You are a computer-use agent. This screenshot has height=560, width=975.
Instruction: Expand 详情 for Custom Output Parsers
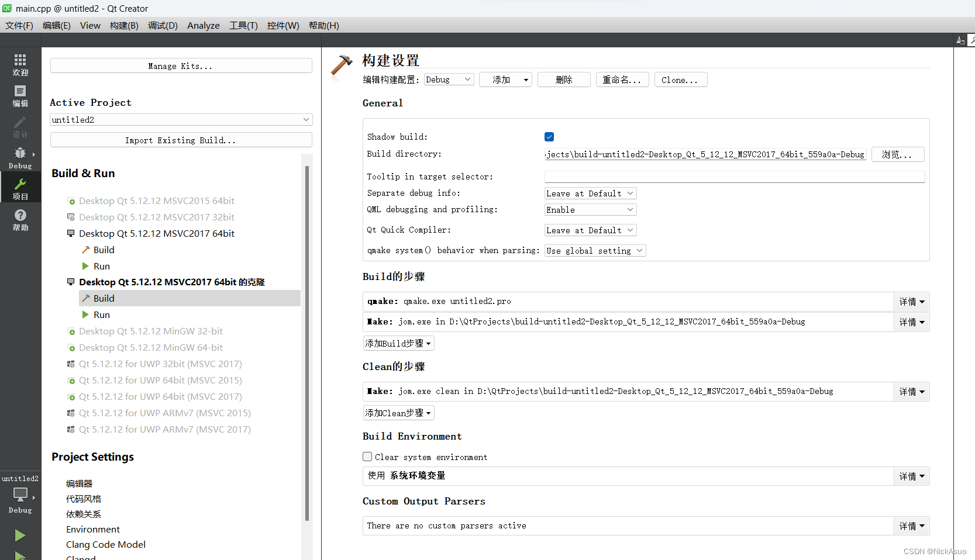pos(912,526)
